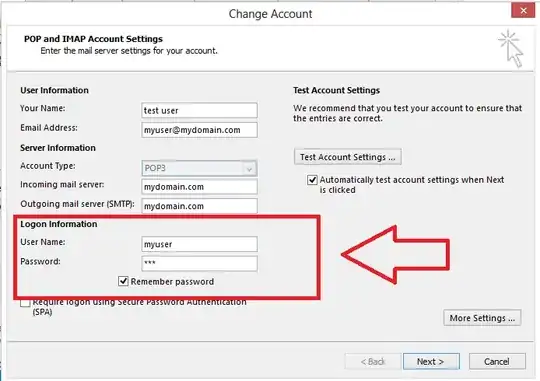This screenshot has height=381, width=540.
Task: Close the Change Account dialog
Action: click(x=523, y=11)
